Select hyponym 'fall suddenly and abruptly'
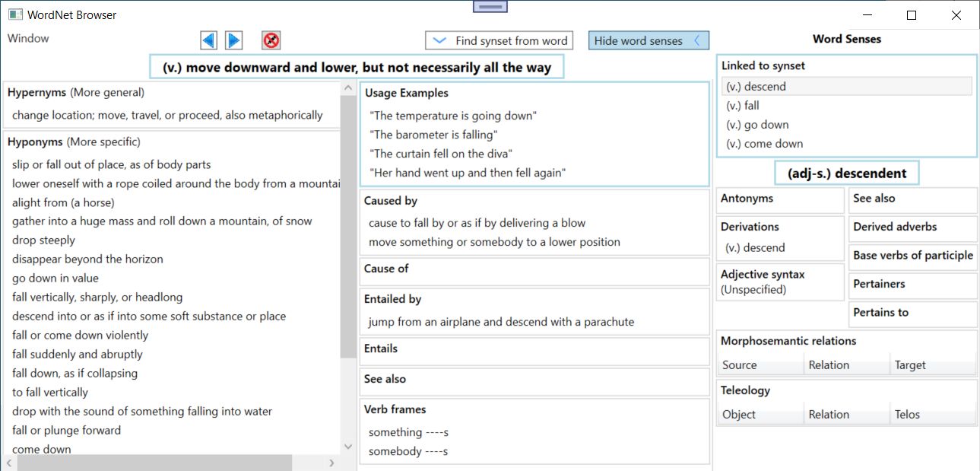 click(x=78, y=355)
